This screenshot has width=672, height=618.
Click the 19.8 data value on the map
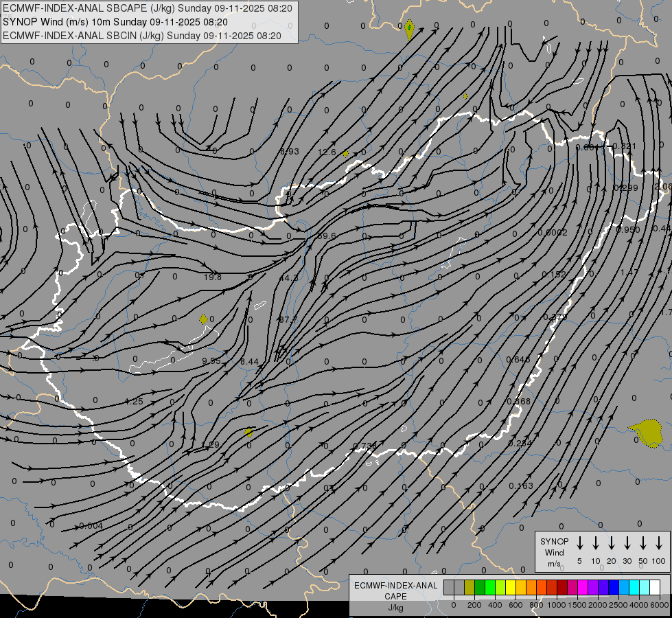pos(213,277)
